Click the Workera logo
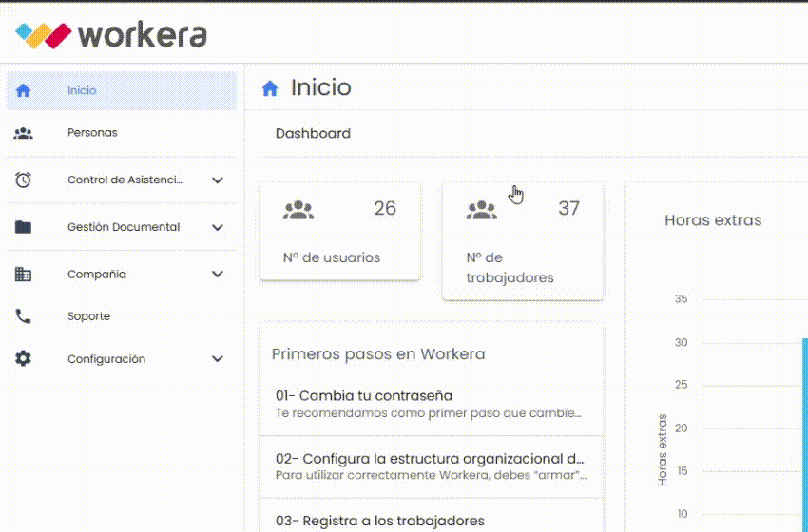The height and width of the screenshot is (532, 808). [x=111, y=35]
